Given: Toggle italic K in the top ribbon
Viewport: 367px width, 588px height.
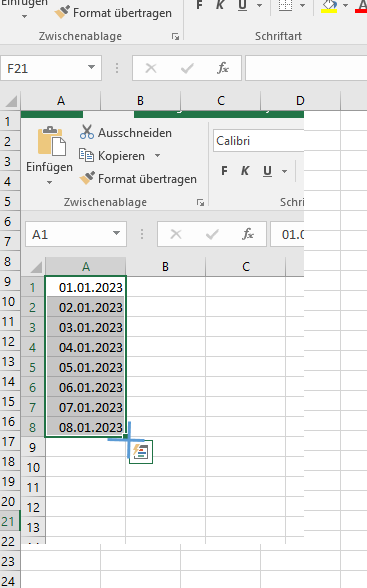Looking at the screenshot, I should [220, 5].
